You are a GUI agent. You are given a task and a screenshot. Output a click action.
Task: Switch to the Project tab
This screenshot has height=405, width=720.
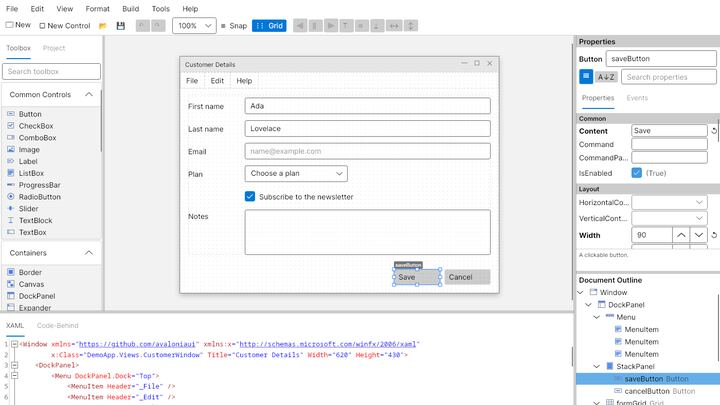(54, 48)
